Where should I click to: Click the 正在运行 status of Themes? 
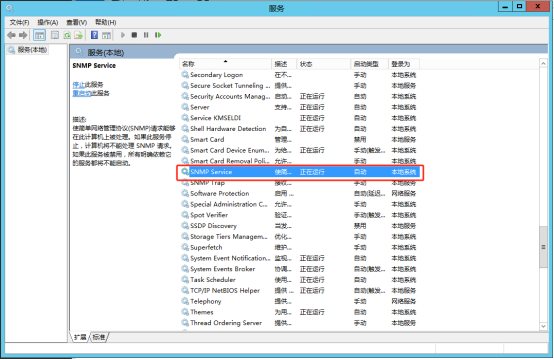pos(312,312)
